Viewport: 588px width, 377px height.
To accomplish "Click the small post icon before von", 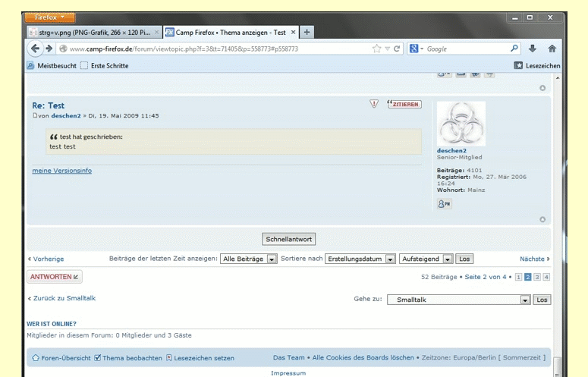I will click(35, 115).
